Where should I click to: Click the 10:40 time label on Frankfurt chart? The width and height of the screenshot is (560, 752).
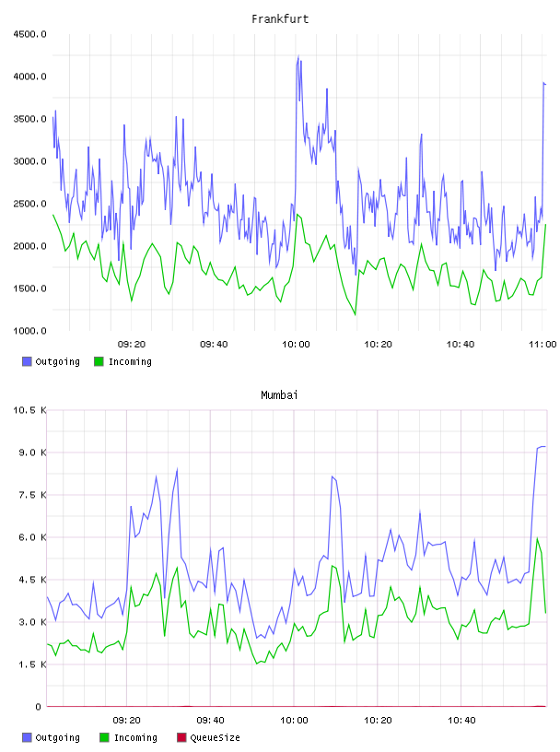click(461, 345)
